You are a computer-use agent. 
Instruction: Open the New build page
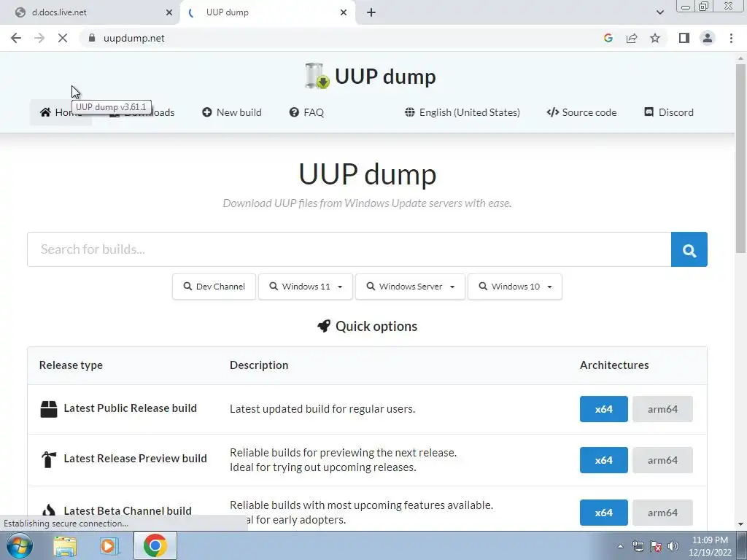[x=232, y=112]
